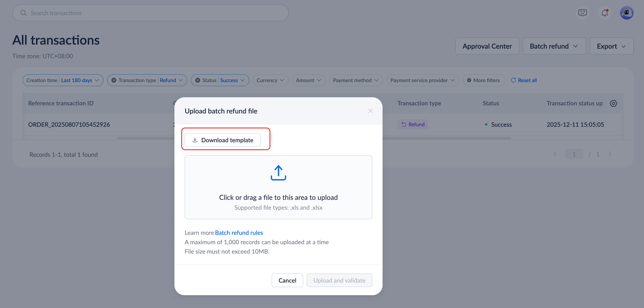The width and height of the screenshot is (644, 308).
Task: Open the feedback chat icon
Action: pyautogui.click(x=582, y=13)
